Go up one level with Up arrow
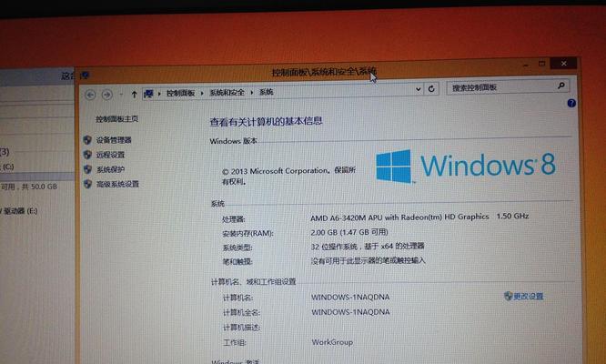Screen dimensions: 606x364 click(x=134, y=95)
